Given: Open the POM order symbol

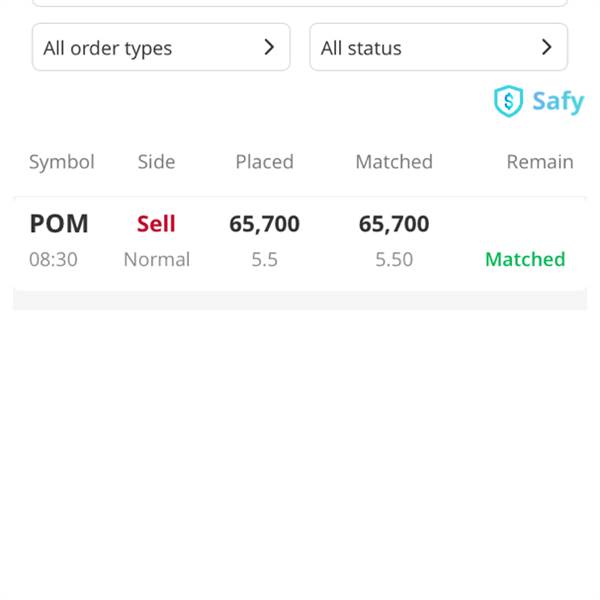Looking at the screenshot, I should [x=59, y=224].
